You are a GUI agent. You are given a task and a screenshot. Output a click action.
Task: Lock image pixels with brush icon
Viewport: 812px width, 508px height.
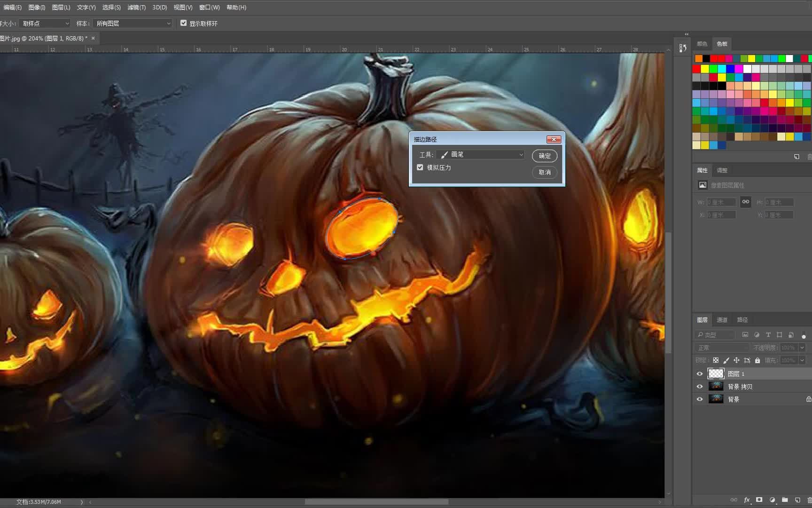pyautogui.click(x=726, y=360)
